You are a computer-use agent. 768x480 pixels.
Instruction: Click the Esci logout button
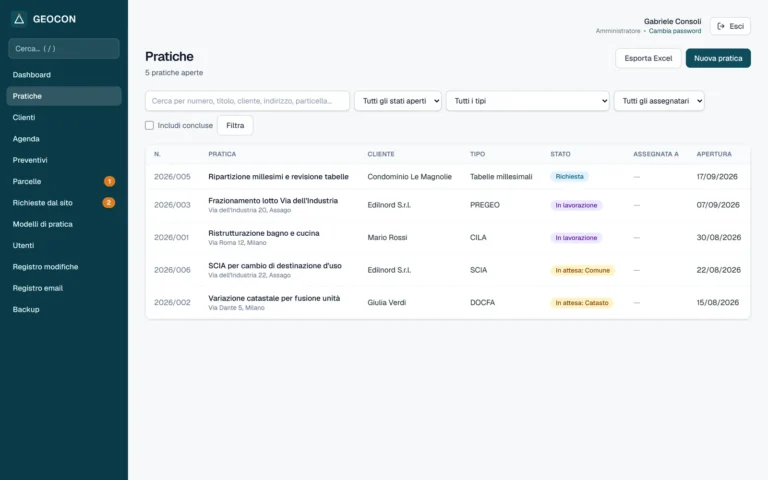point(730,26)
